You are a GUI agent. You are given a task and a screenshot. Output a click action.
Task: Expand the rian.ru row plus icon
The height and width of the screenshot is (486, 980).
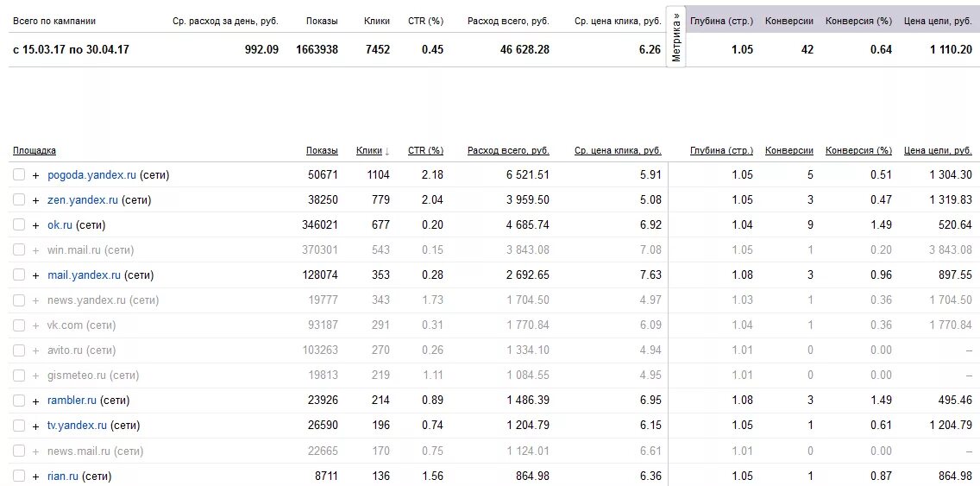[35, 477]
